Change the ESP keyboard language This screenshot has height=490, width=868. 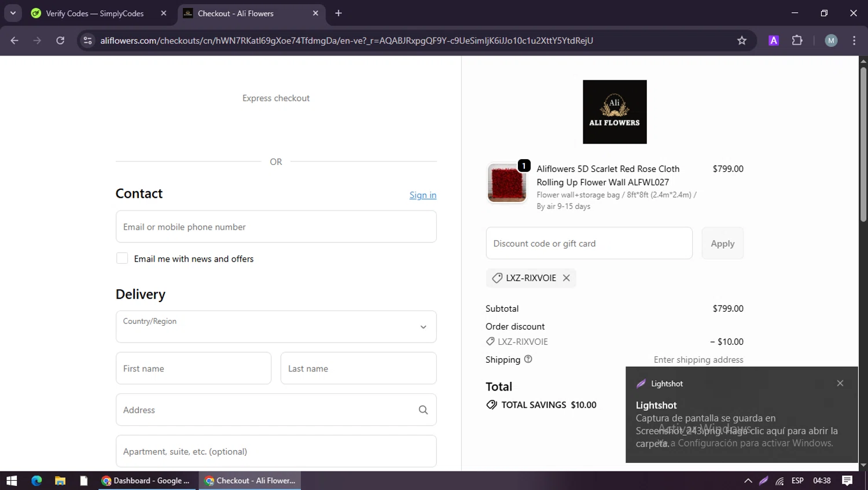[797, 481]
